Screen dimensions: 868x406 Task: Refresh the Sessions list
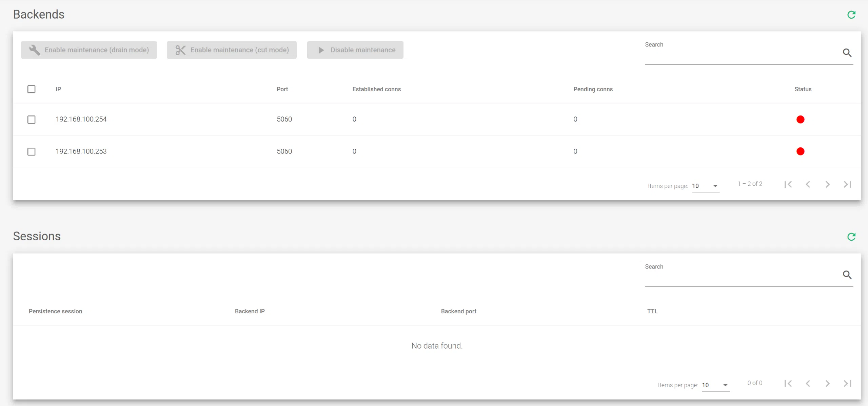pyautogui.click(x=851, y=237)
